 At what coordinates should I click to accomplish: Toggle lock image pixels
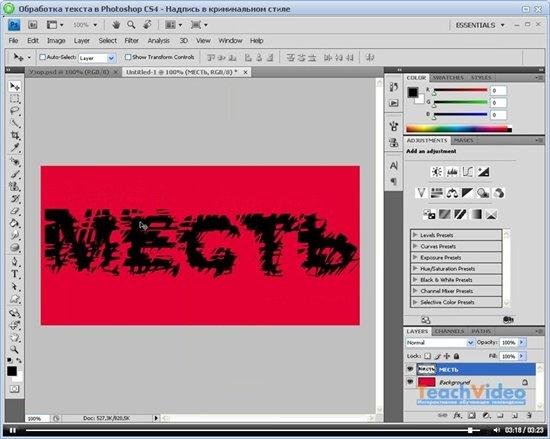(437, 356)
